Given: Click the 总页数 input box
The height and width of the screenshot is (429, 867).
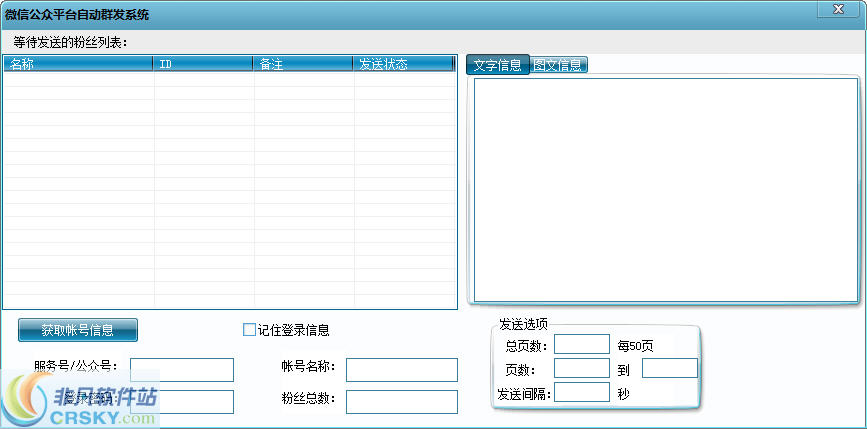Looking at the screenshot, I should pos(582,344).
